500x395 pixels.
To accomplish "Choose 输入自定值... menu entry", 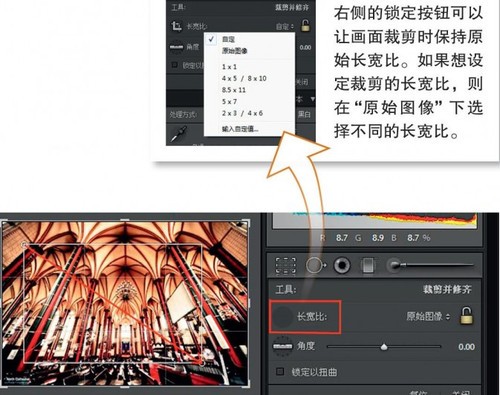I will [240, 129].
